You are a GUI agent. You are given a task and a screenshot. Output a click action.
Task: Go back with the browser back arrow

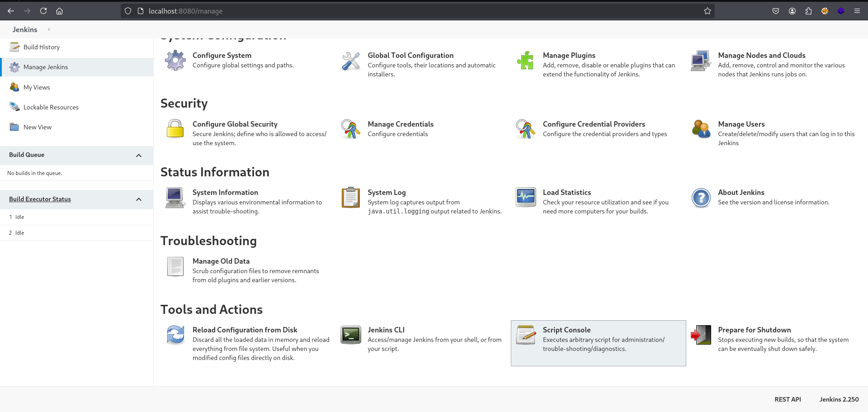11,11
